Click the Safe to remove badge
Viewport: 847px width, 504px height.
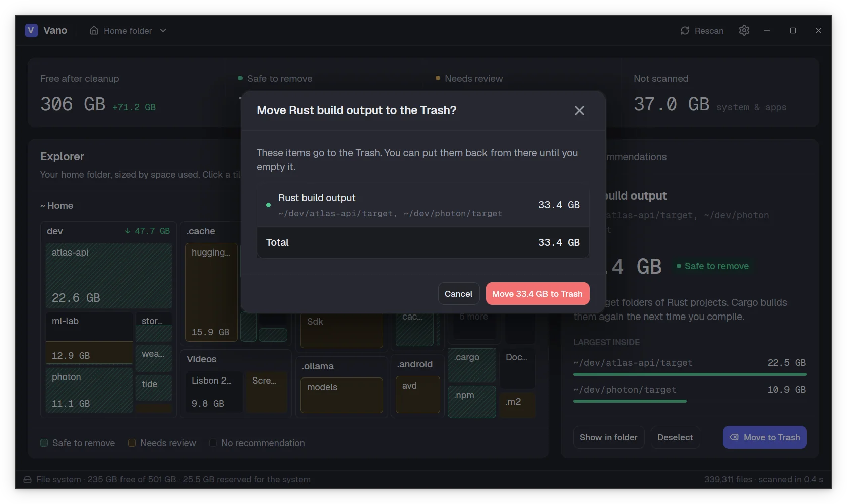712,266
